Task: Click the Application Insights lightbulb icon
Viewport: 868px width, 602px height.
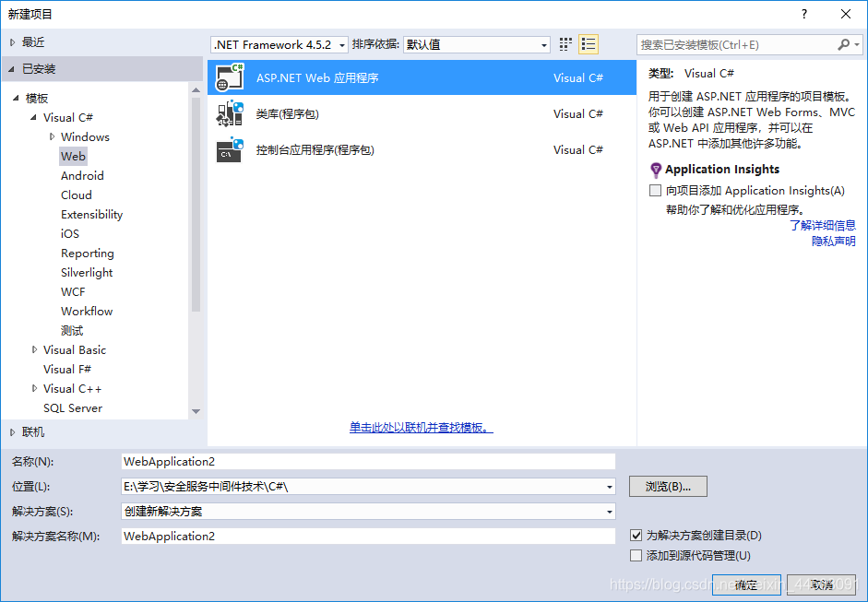Action: coord(656,170)
